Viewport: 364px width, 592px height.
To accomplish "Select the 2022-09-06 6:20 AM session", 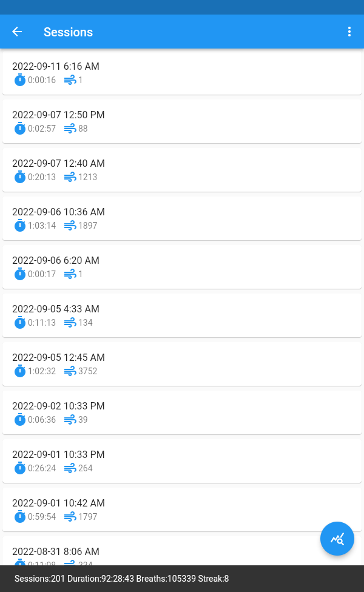I will (182, 266).
